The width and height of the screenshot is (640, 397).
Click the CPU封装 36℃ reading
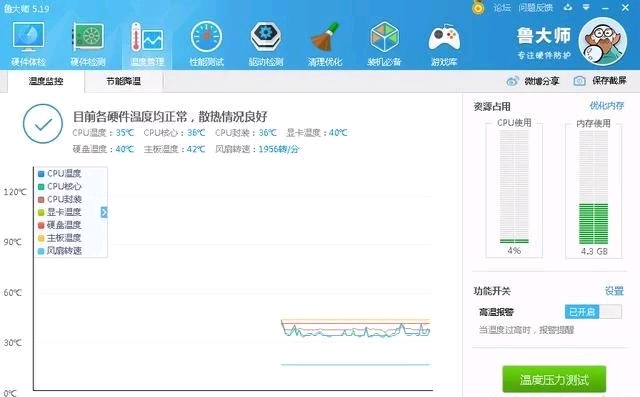(x=246, y=133)
